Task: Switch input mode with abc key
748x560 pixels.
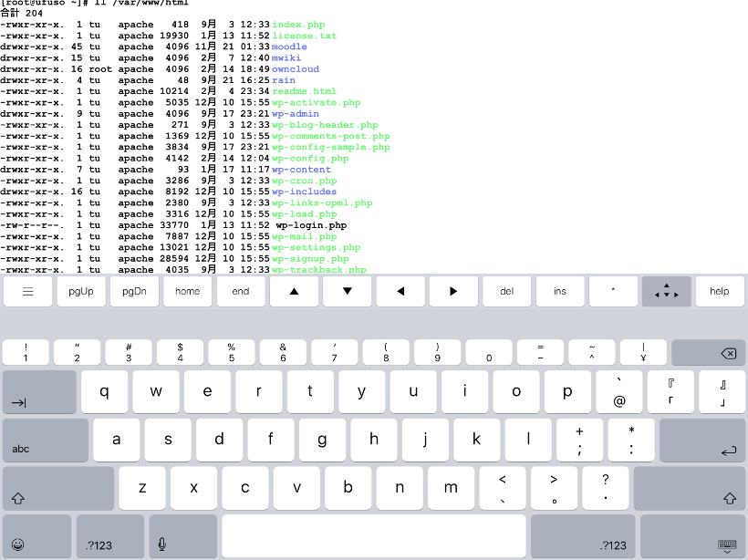Action: [46, 440]
